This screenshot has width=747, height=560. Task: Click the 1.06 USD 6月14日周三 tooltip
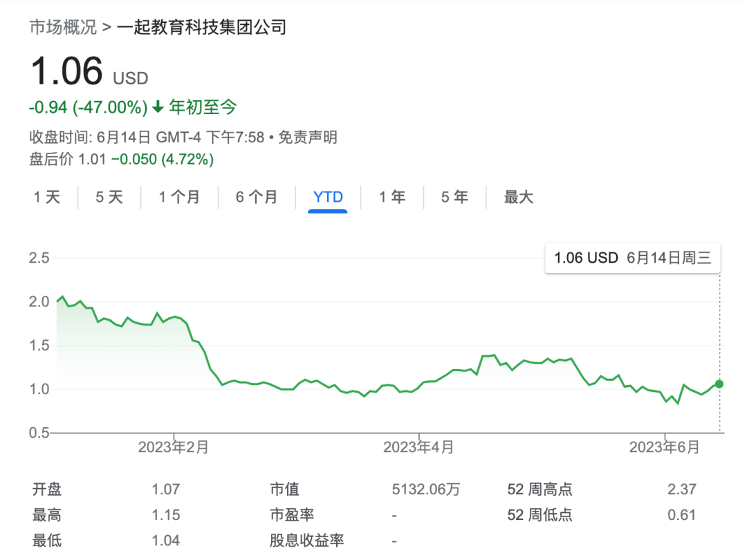pos(632,258)
